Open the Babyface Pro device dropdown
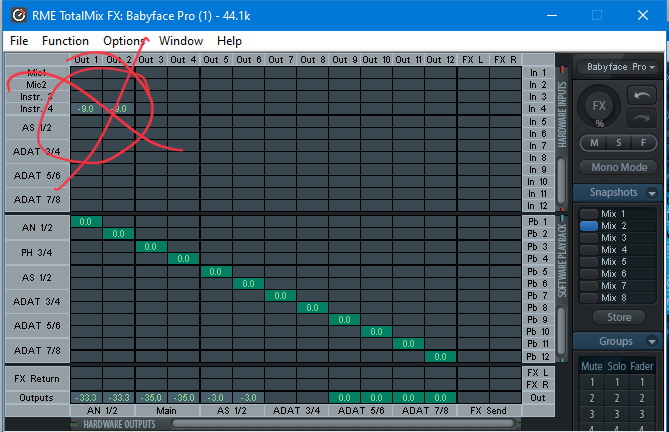Viewport: 669px width, 432px height. [617, 67]
